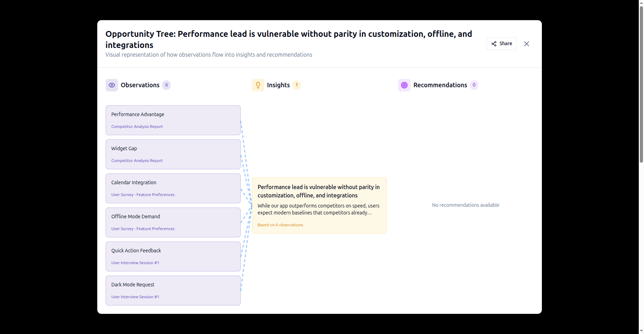Select the Dark Mode Request observation
The image size is (644, 334).
coord(173,290)
